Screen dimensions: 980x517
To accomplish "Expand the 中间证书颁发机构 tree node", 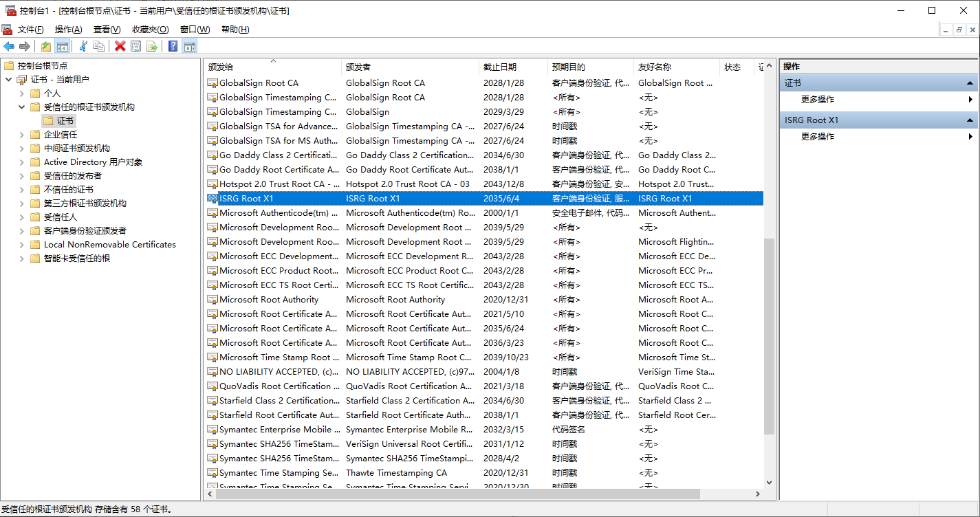I will point(21,148).
